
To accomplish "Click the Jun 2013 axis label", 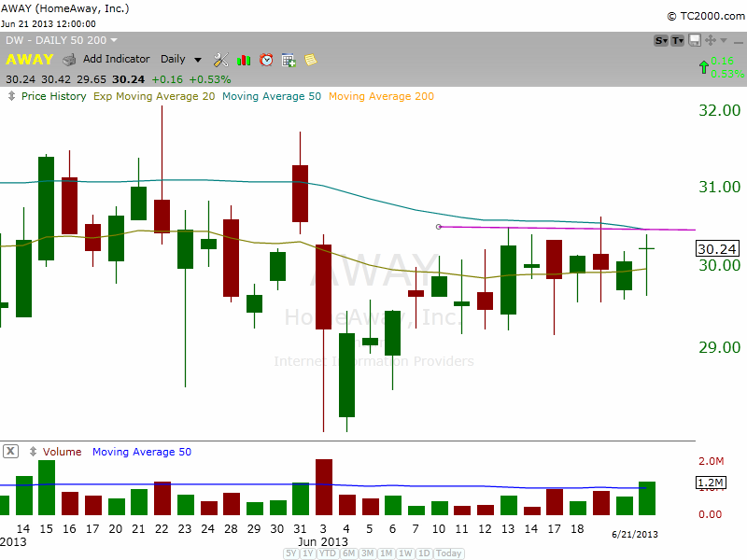I will click(323, 542).
